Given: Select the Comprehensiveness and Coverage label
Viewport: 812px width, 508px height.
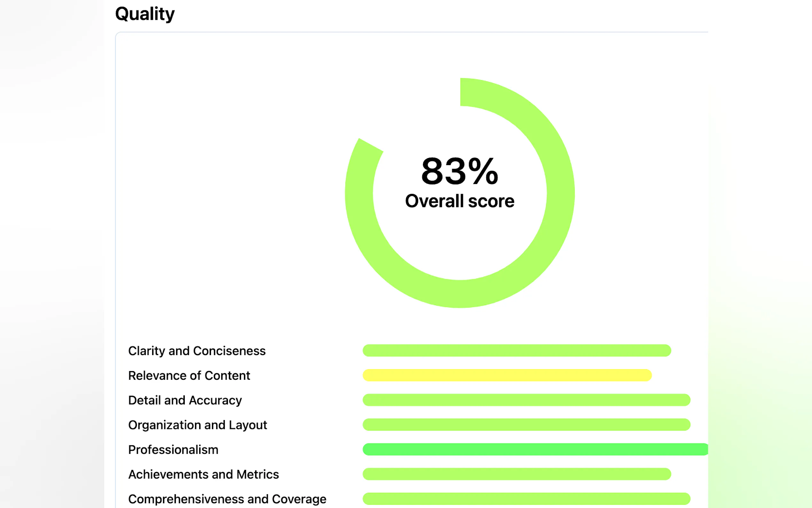Looking at the screenshot, I should pyautogui.click(x=227, y=499).
